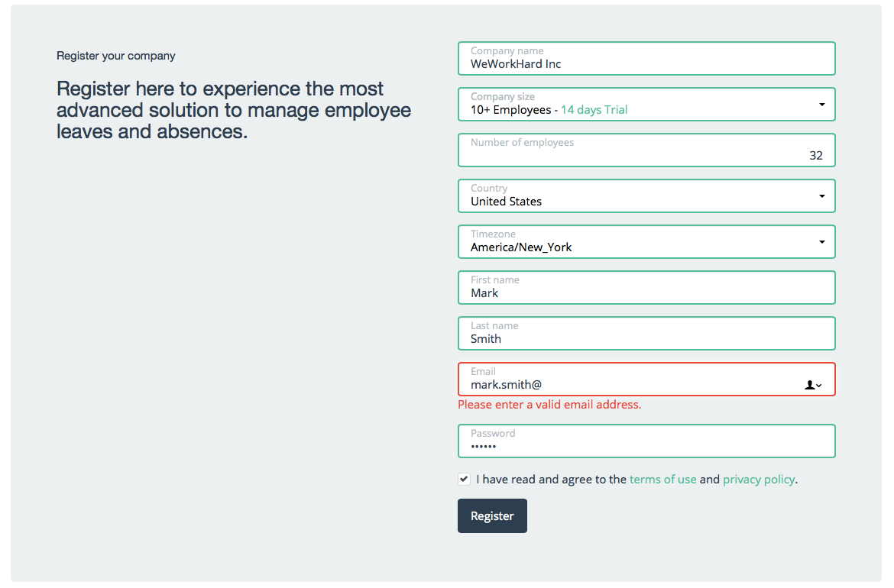Click the contact autofill icon in Email field
Screen dimensions: 894x588
pos(809,385)
